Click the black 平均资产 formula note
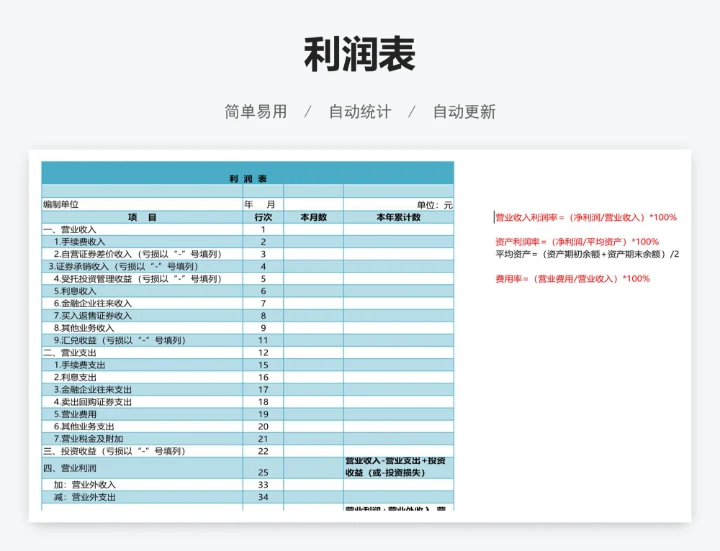Image resolution: width=720 pixels, height=551 pixels. point(587,254)
